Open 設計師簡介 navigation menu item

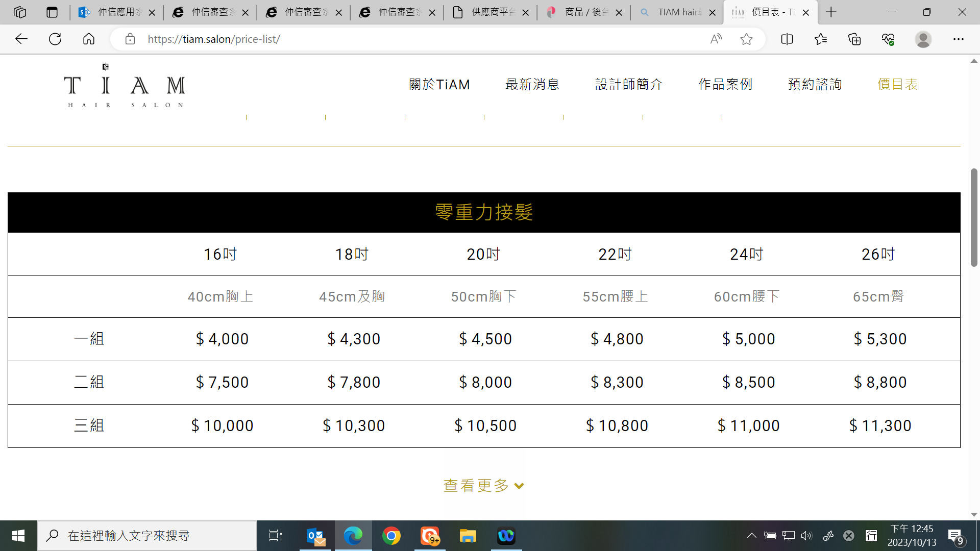[629, 84]
